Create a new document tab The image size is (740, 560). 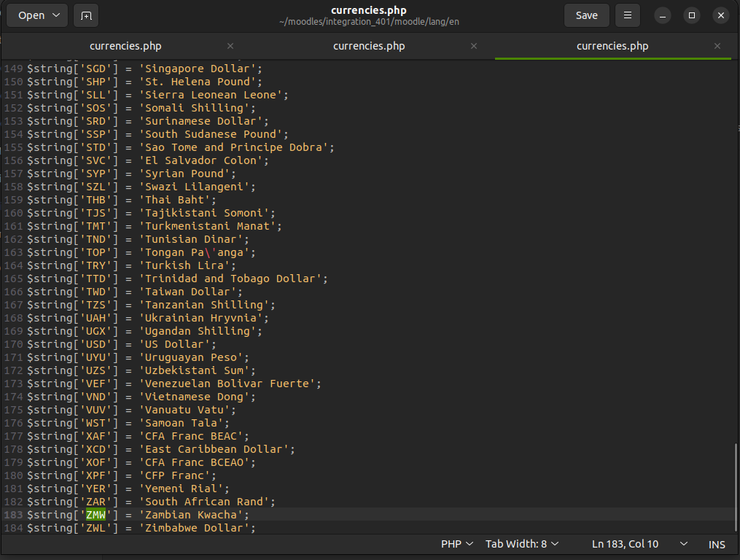pos(86,15)
